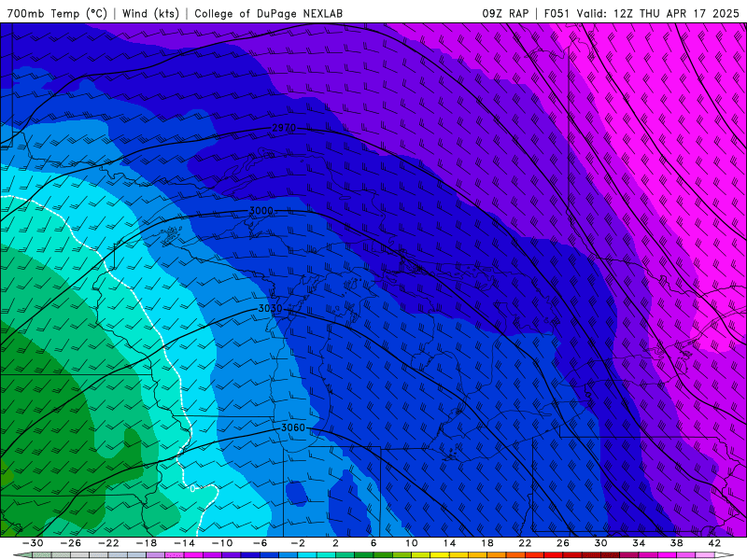Click the 10 legend scale value
Viewport: 747px width, 560px height.
point(412,543)
